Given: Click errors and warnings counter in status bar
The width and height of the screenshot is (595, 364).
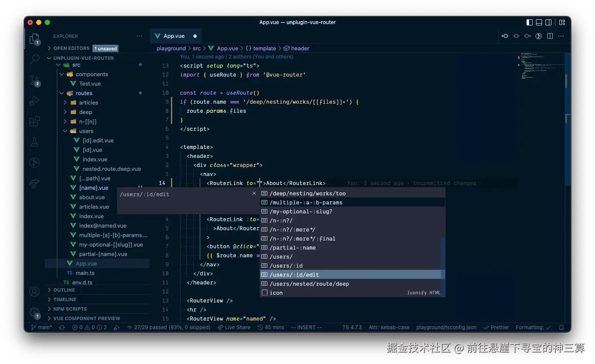Looking at the screenshot, I should (x=90, y=327).
